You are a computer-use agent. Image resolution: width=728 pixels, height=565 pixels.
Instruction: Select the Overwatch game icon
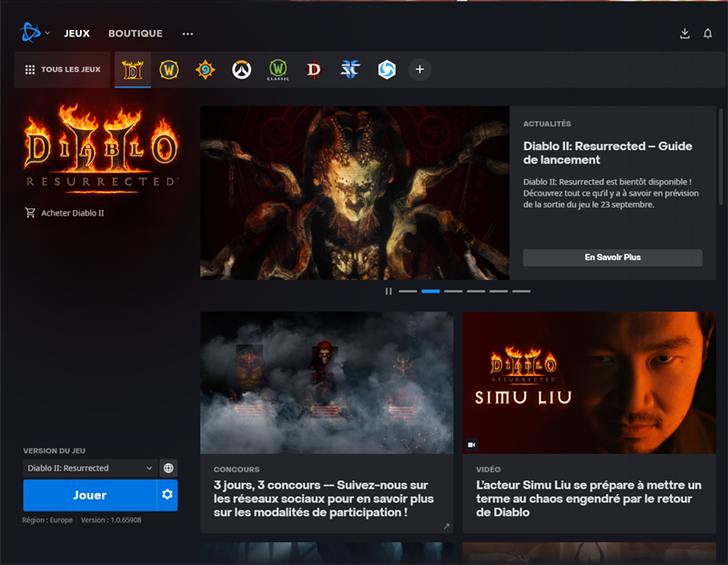[242, 69]
